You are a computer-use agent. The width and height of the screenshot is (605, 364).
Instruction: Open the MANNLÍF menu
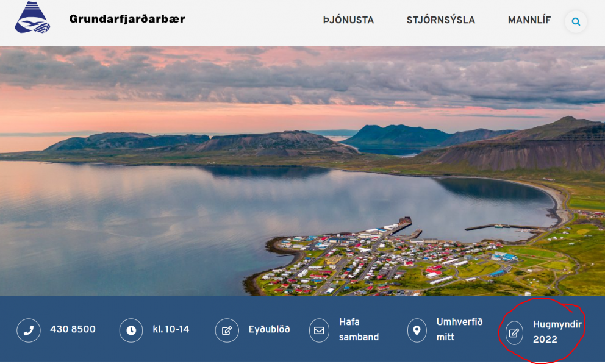coord(528,20)
